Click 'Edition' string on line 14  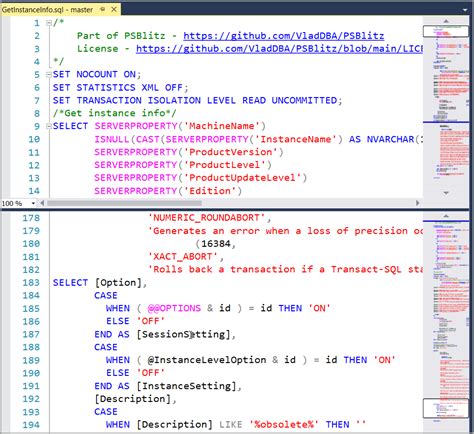click(x=210, y=191)
